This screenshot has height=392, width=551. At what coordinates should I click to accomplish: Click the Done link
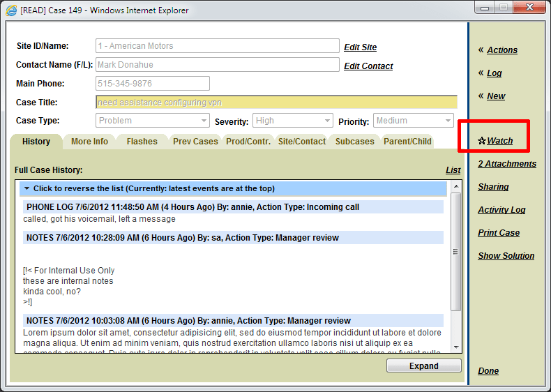click(488, 371)
